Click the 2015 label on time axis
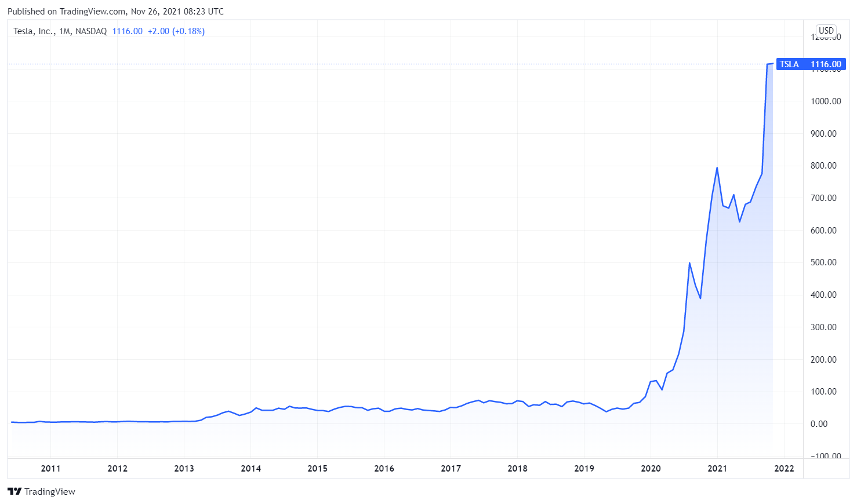Screen dimensions: 857x504 tap(317, 469)
